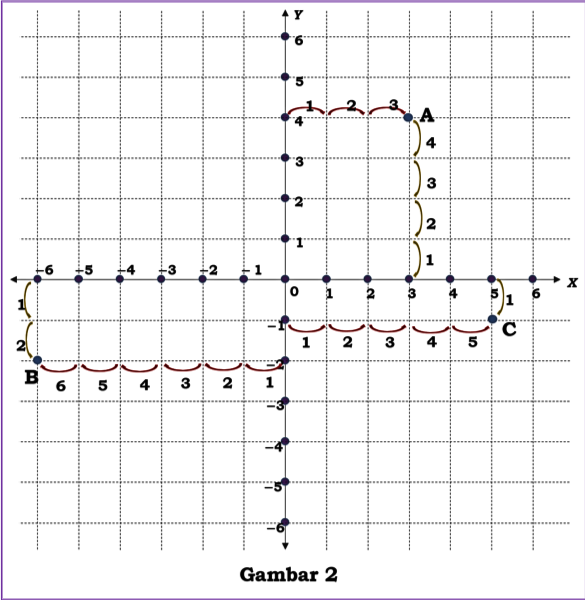Click the origin point labeled 0

tap(285, 279)
